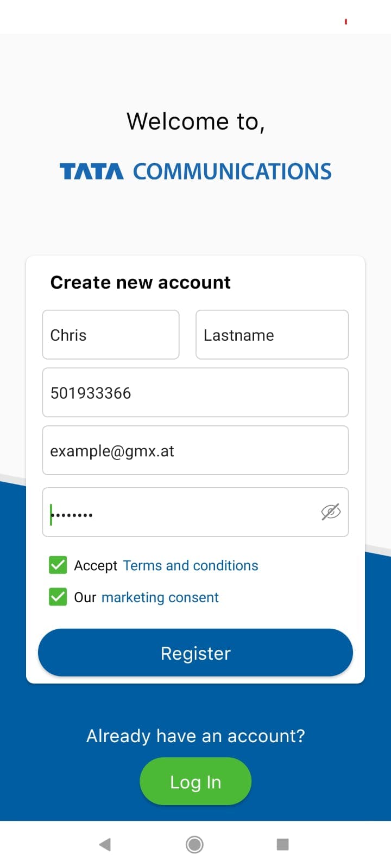Click the email field with example@gmx.at
Image resolution: width=391 pixels, height=868 pixels.
point(195,451)
